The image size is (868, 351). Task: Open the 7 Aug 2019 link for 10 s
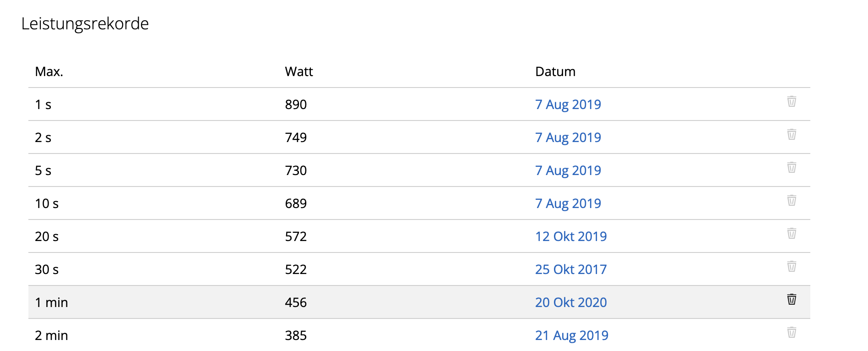568,203
